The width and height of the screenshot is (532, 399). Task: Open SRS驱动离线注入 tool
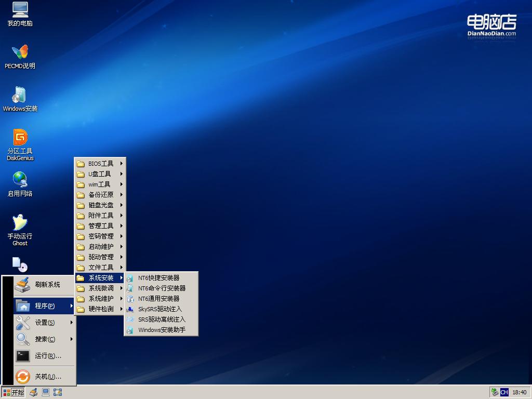(160, 319)
